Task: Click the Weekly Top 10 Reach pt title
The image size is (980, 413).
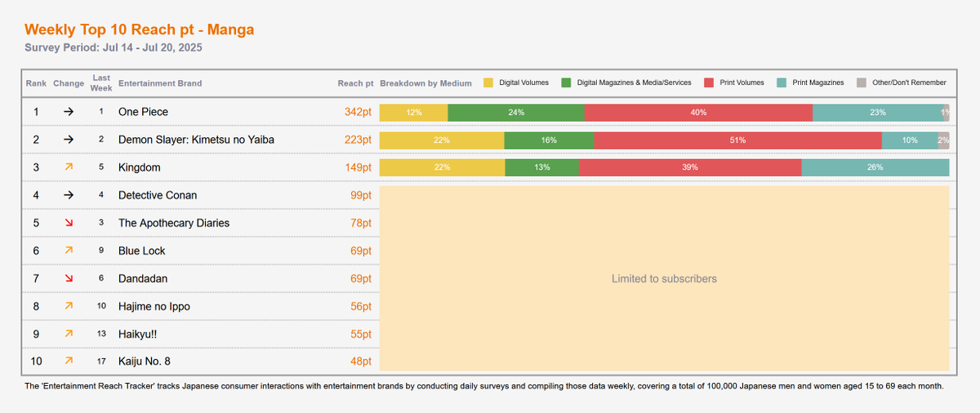Action: click(140, 29)
